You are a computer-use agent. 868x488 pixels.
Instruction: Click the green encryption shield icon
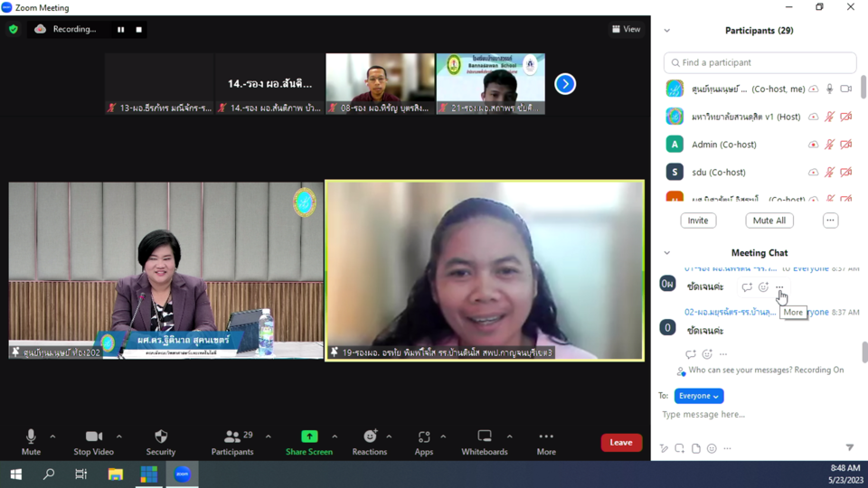[x=14, y=29]
